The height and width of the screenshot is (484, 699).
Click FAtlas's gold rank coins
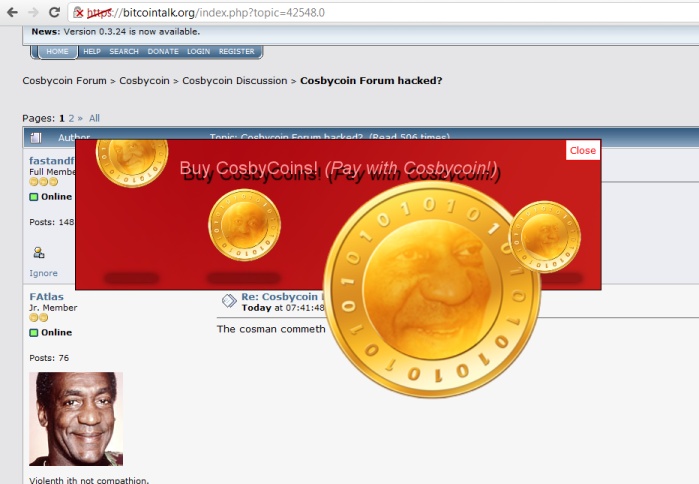(x=38, y=317)
